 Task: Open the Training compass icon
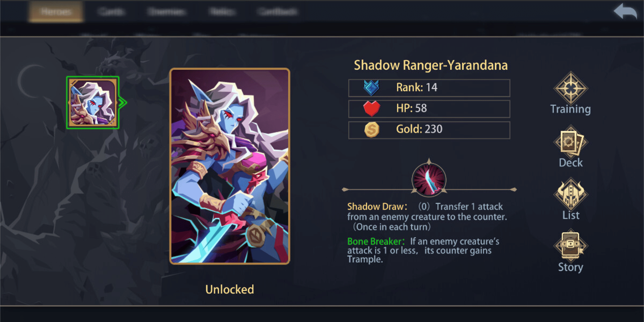coord(571,88)
